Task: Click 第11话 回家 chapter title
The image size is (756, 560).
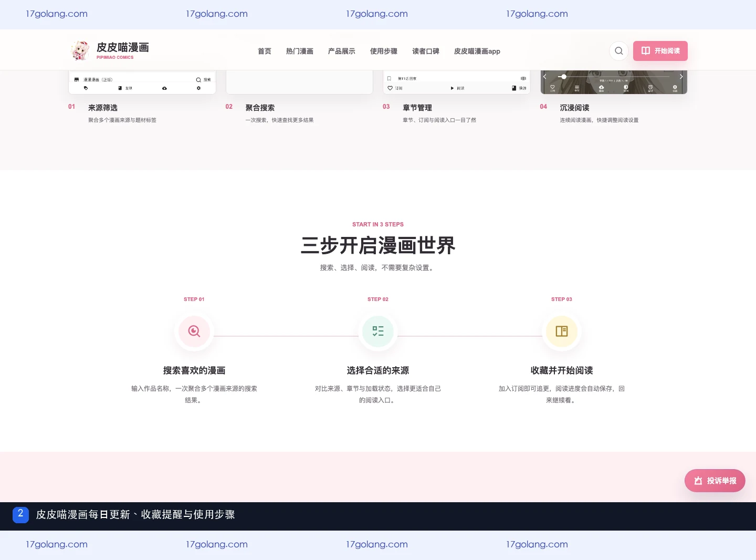Action: 407,78
